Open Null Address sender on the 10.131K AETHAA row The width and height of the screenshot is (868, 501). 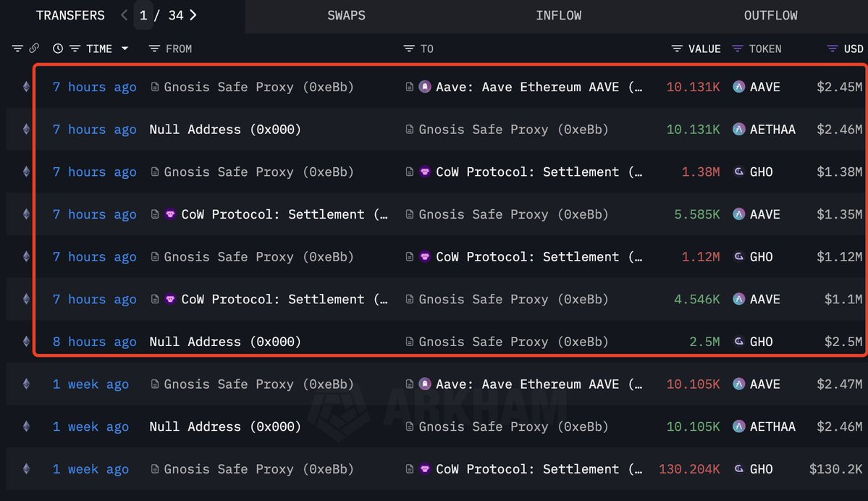(225, 130)
